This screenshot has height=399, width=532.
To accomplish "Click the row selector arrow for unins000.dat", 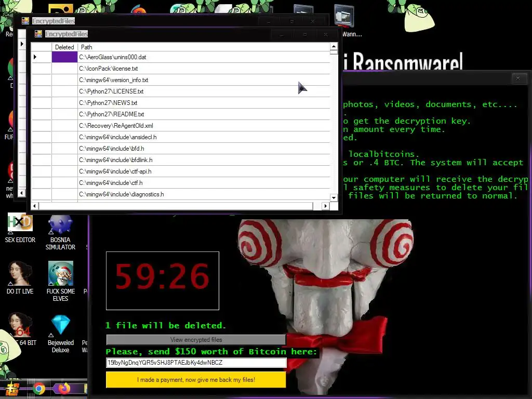I will pos(35,57).
